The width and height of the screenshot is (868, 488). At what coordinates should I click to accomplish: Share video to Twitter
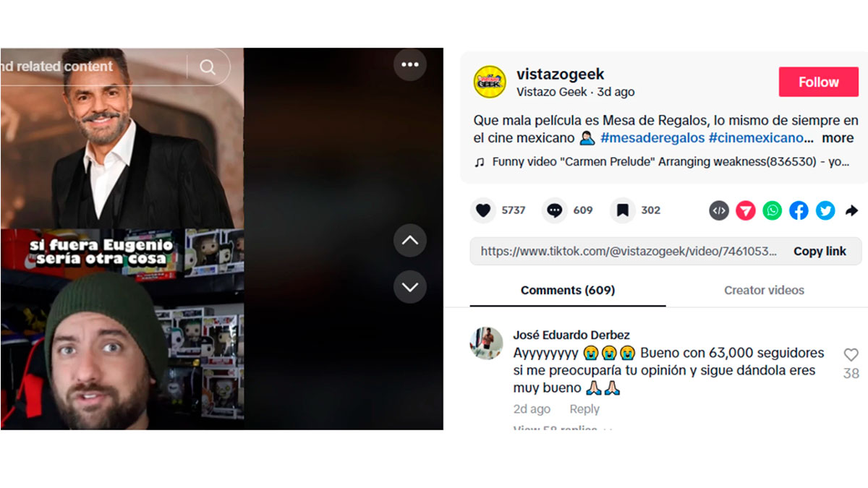pos(825,210)
